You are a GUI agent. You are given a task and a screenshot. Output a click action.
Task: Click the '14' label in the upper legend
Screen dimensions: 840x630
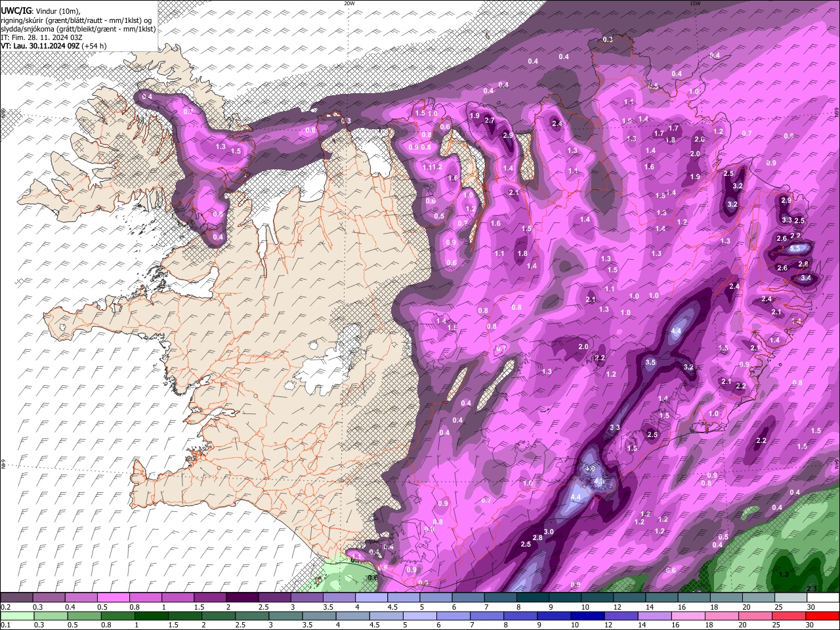650,607
